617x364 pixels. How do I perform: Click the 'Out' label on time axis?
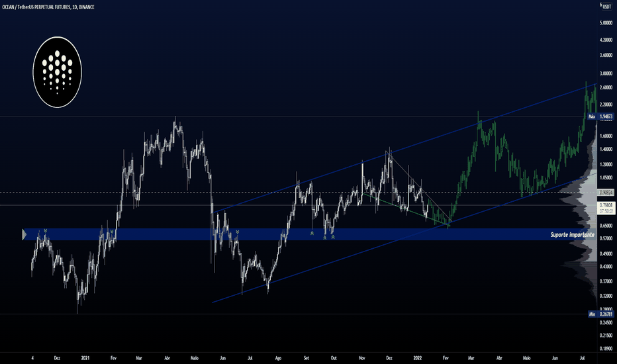point(334,358)
